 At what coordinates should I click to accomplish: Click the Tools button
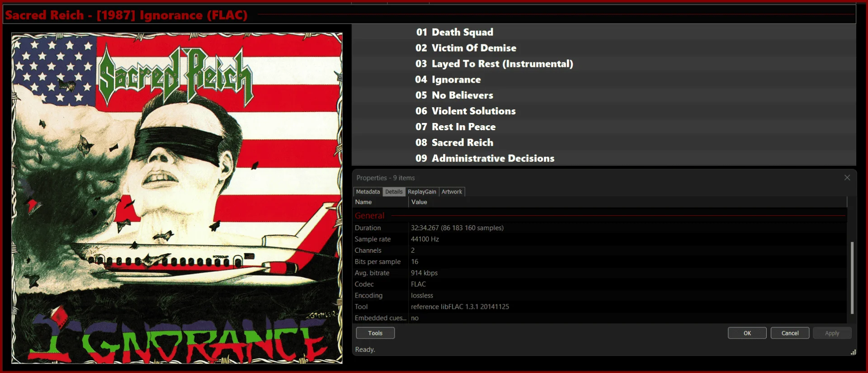375,333
